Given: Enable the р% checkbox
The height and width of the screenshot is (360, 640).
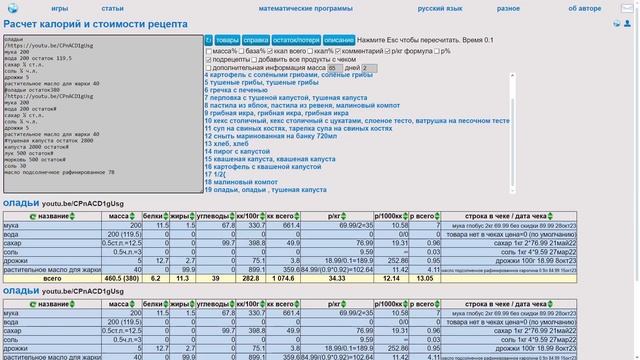Looking at the screenshot, I should coord(437,51).
